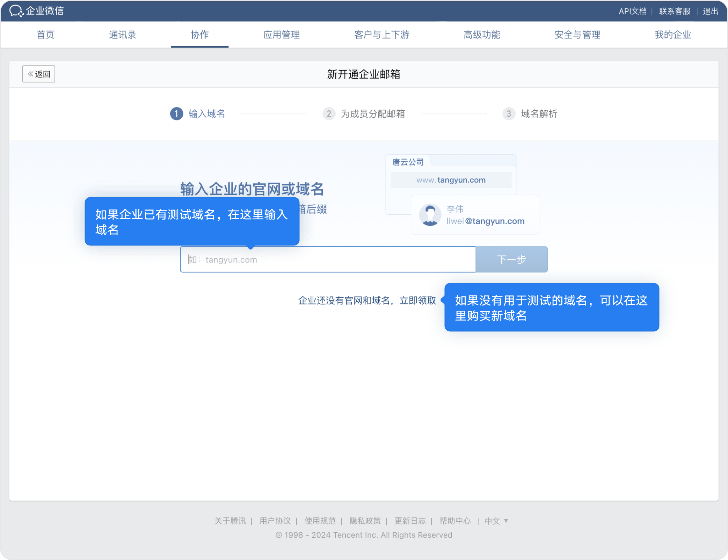The width and height of the screenshot is (728, 560).
Task: Open 客户与上下游 tab
Action: (381, 35)
